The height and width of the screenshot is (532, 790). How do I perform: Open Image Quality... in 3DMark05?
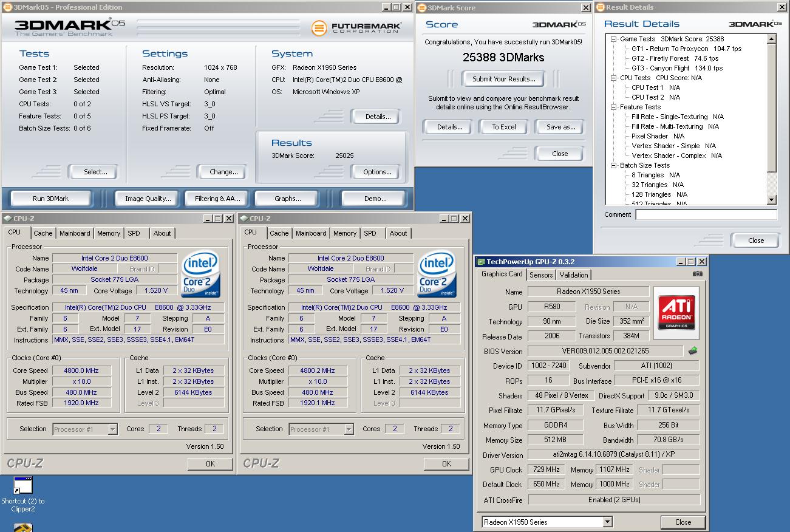point(148,199)
